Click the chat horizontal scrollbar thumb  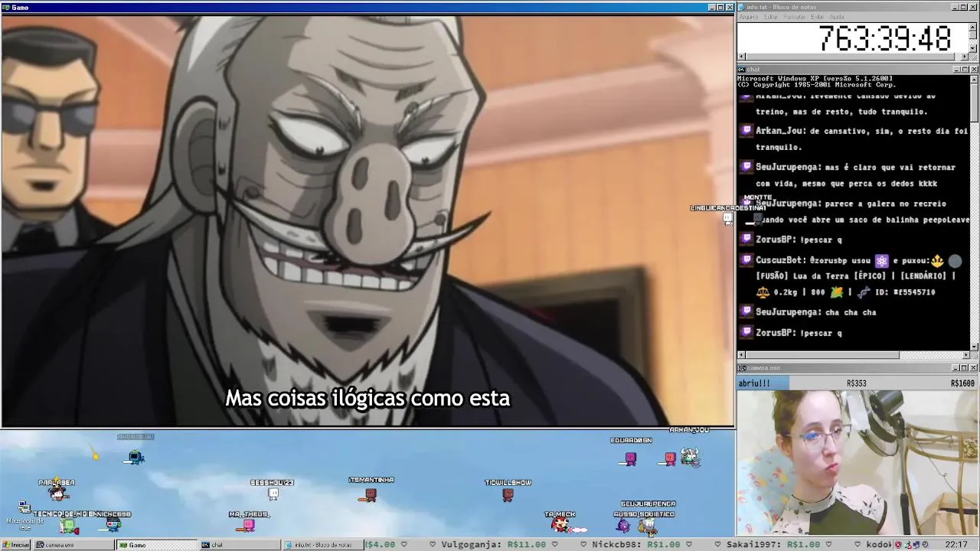pyautogui.click(x=822, y=355)
